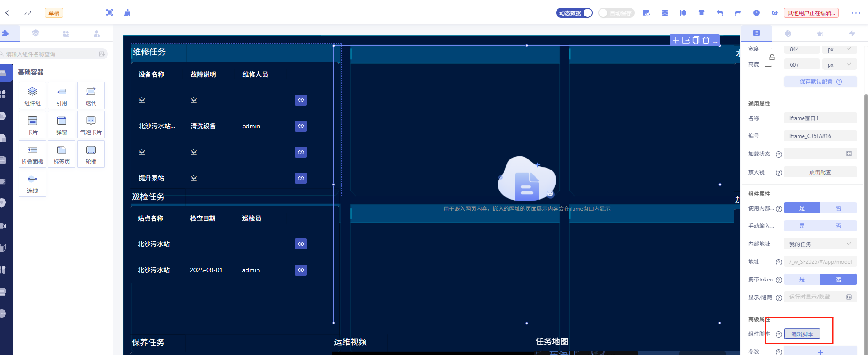The height and width of the screenshot is (355, 868).
Task: Open the properties list tab in right panel
Action: click(x=756, y=33)
